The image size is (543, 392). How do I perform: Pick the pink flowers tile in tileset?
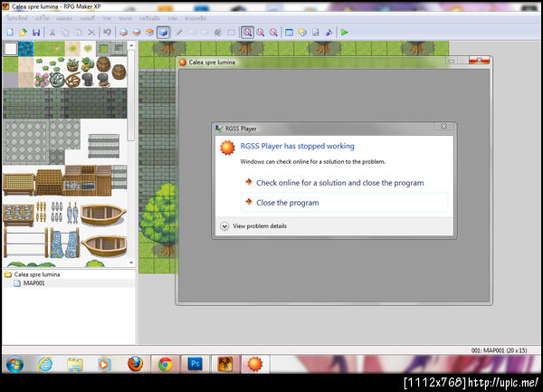coord(42,80)
